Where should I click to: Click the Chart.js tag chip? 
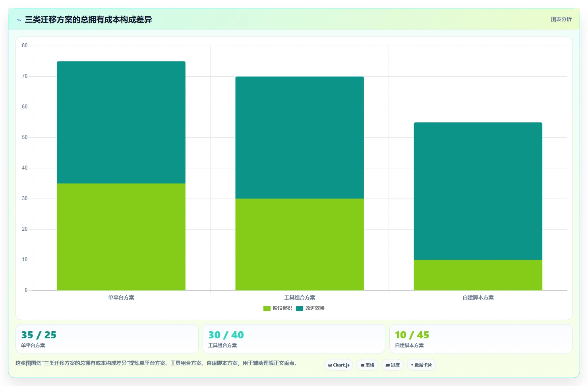(x=338, y=365)
